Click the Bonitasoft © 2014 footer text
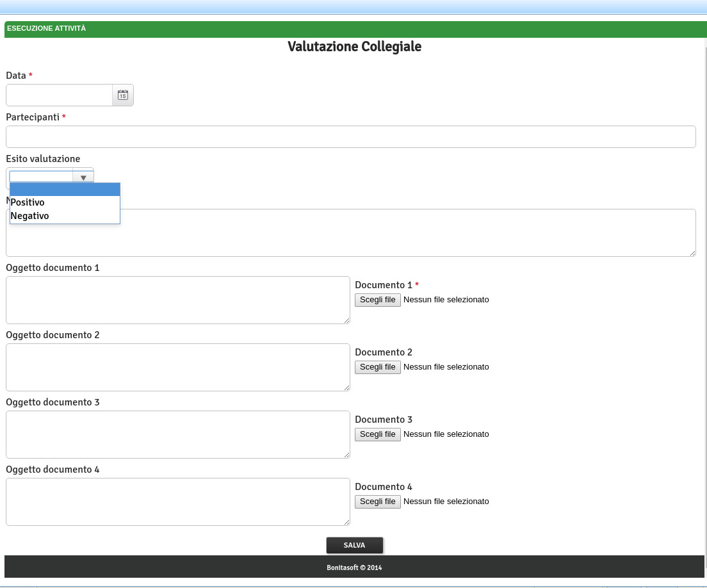707x588 pixels. (x=354, y=568)
